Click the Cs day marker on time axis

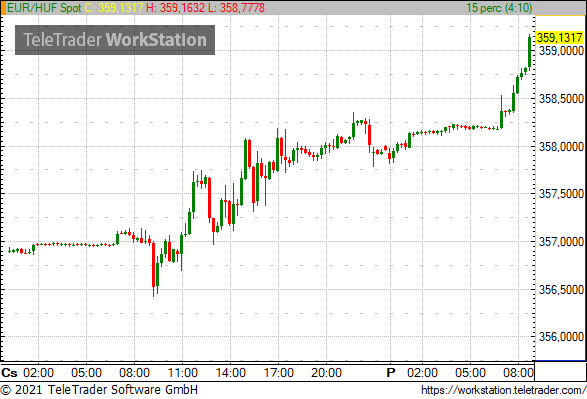click(x=9, y=373)
